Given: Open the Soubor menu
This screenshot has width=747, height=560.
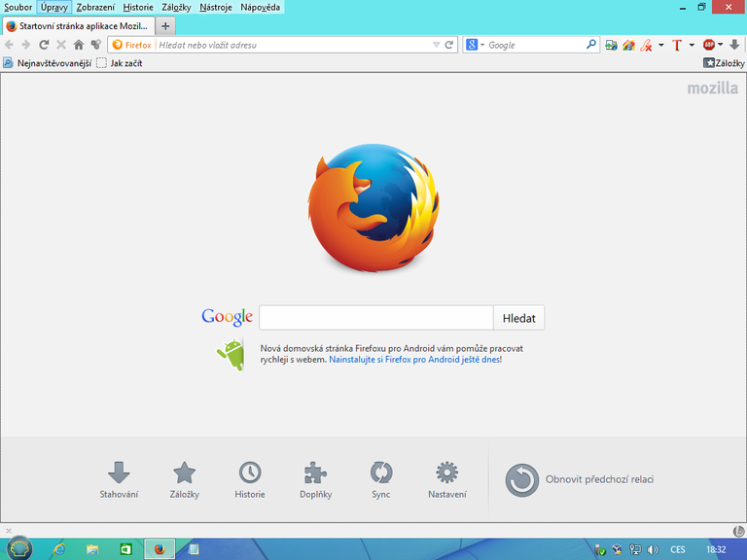Looking at the screenshot, I should click(18, 7).
